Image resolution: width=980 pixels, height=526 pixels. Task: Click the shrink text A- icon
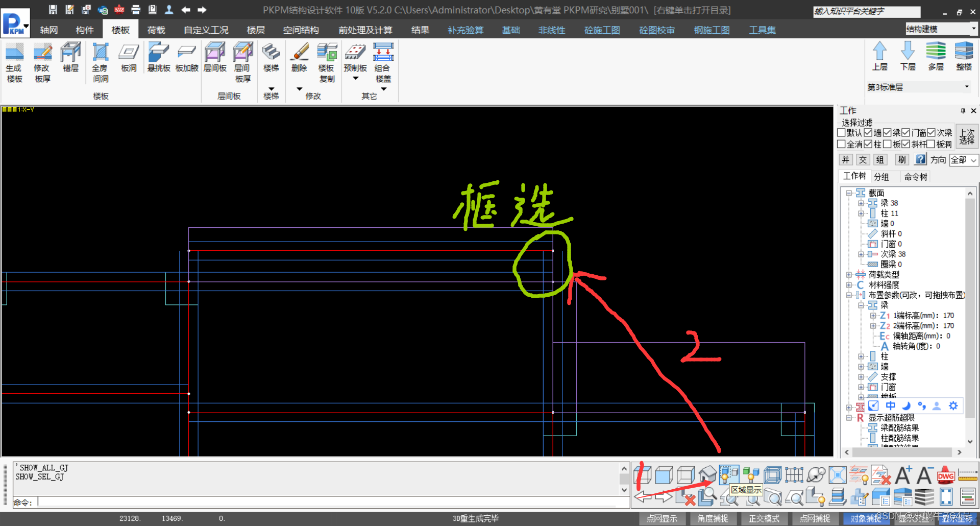tap(924, 475)
